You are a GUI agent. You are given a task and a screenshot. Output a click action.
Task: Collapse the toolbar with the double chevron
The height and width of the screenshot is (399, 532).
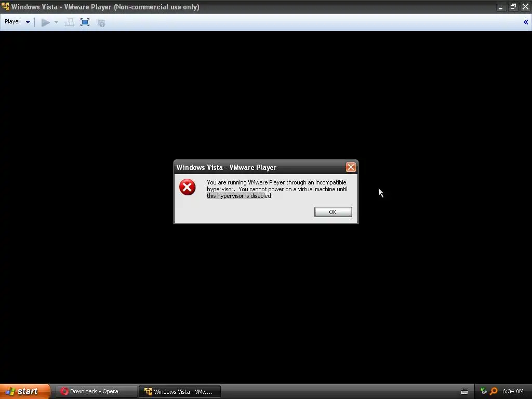(x=526, y=22)
